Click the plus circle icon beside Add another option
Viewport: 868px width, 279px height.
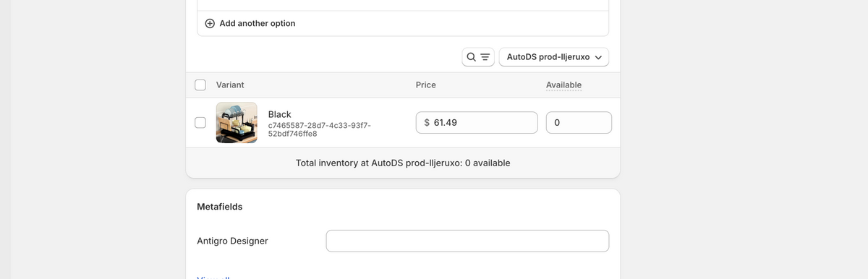pos(210,23)
